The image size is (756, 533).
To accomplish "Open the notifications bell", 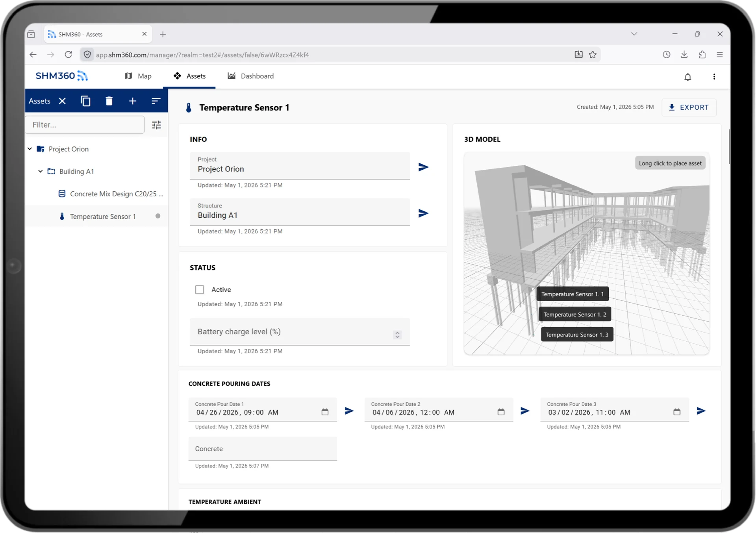I will (x=687, y=77).
